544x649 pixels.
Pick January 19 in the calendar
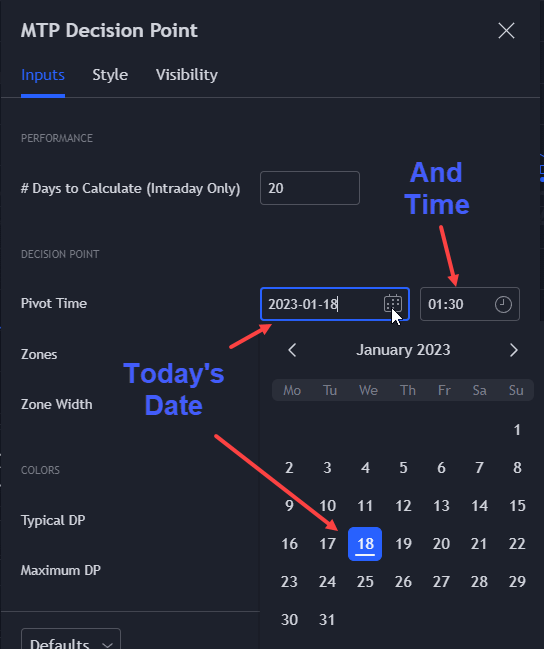click(403, 544)
